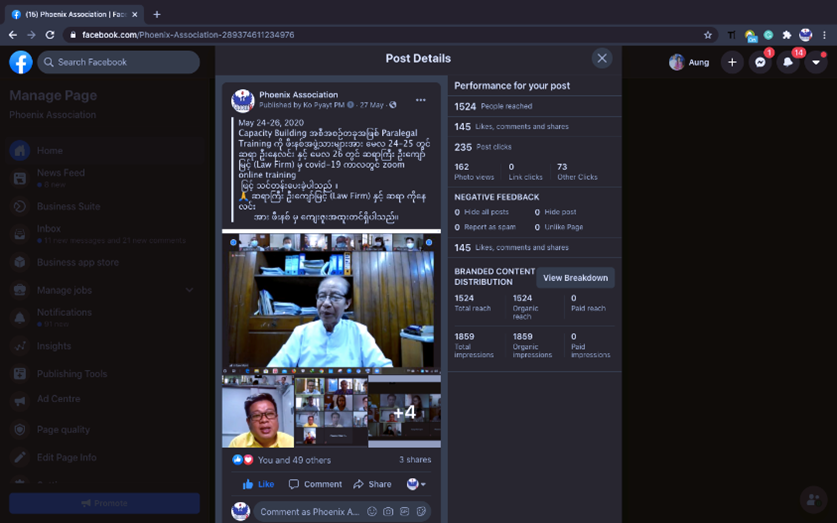Open Insights in the sidebar
Screen dimensions: 837x523
tap(104, 346)
